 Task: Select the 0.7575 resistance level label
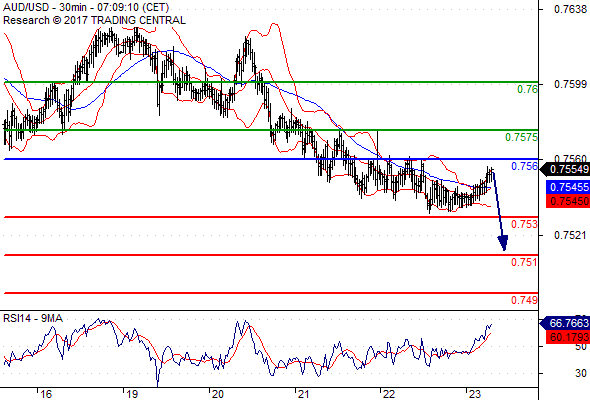522,137
